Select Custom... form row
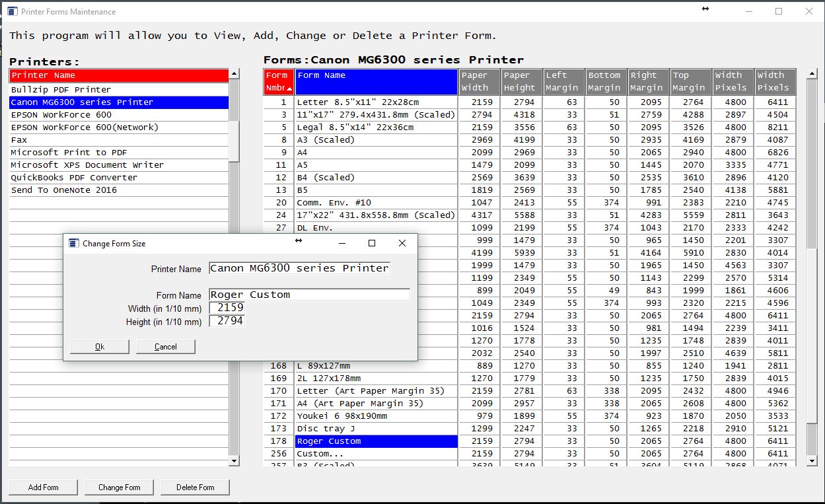Viewport: 825px width, 504px height. (x=377, y=454)
